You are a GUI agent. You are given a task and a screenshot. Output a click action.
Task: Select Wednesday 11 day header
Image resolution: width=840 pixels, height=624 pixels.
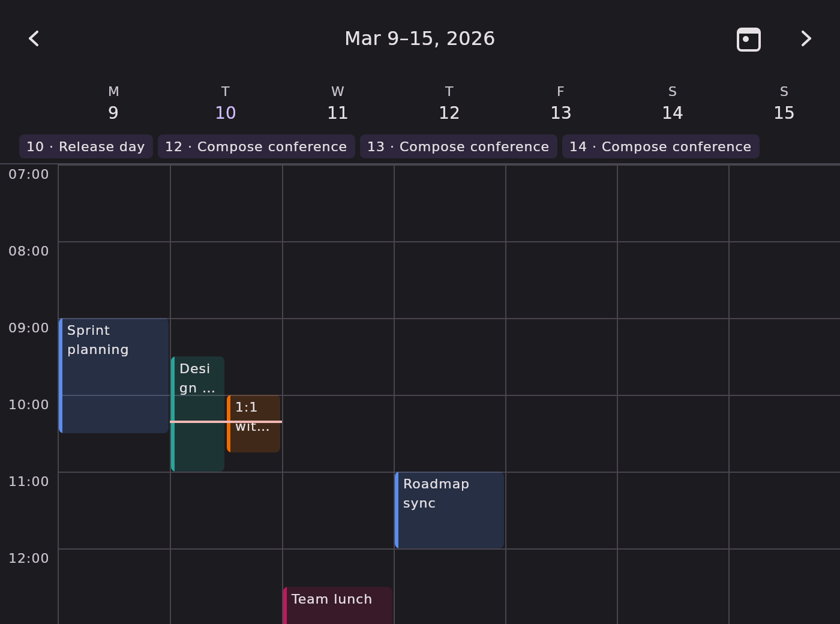tap(338, 103)
